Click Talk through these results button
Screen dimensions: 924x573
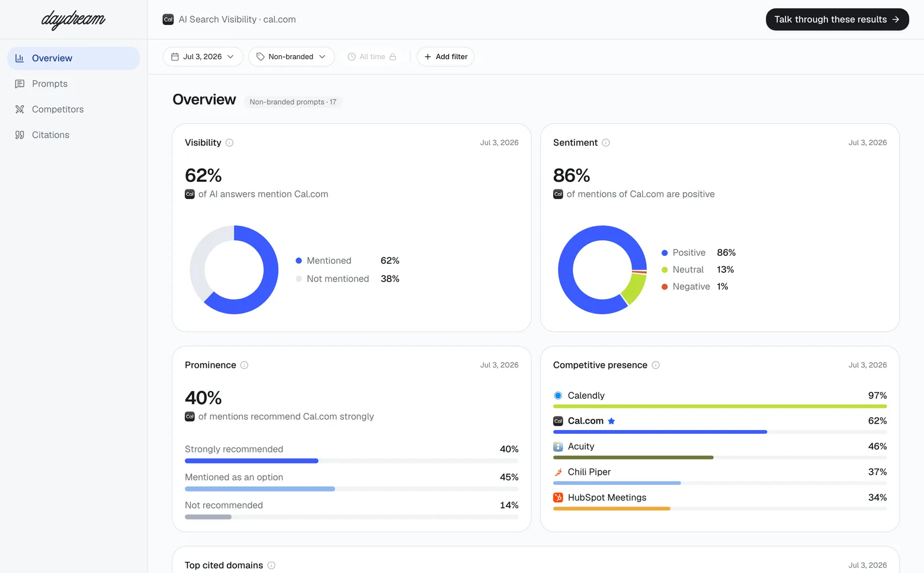(x=837, y=20)
